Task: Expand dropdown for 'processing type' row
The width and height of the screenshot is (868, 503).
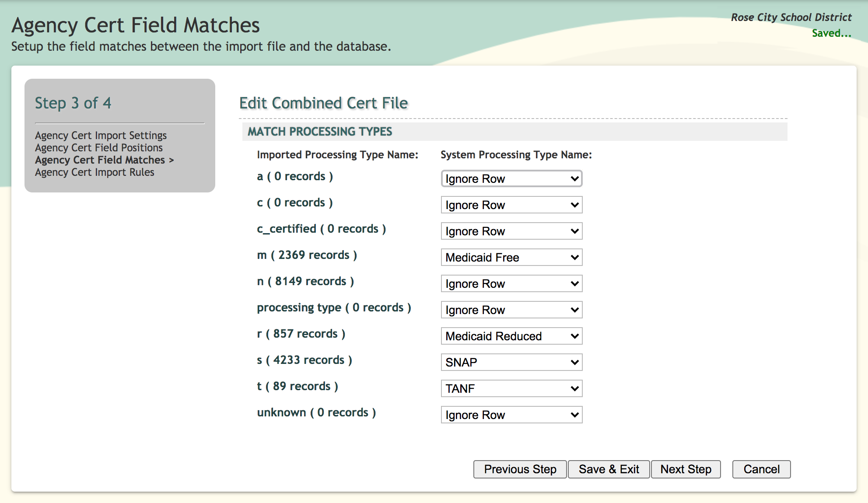Action: tap(511, 310)
